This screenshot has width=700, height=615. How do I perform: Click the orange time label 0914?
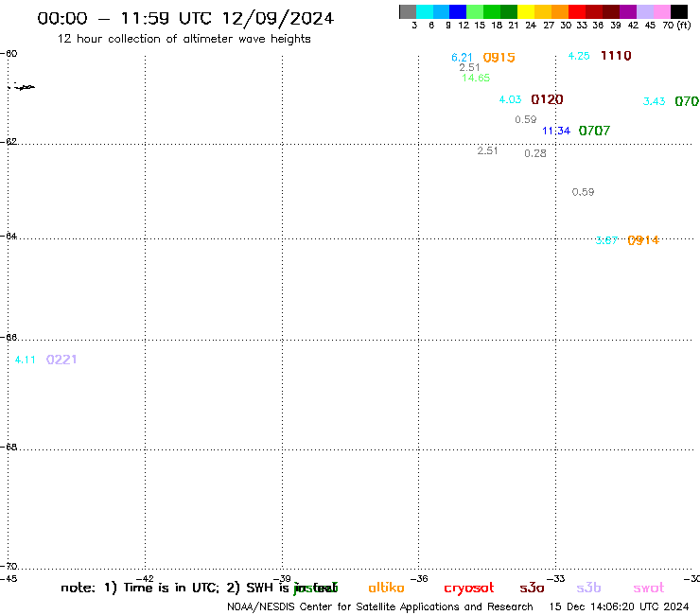pos(643,240)
